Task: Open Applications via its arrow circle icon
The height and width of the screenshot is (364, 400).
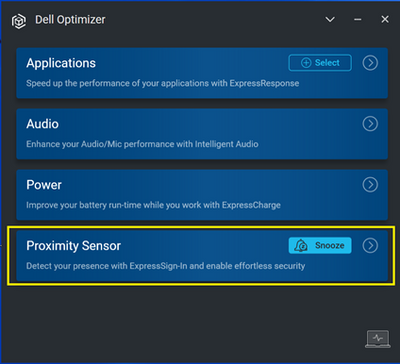Action: pos(370,63)
